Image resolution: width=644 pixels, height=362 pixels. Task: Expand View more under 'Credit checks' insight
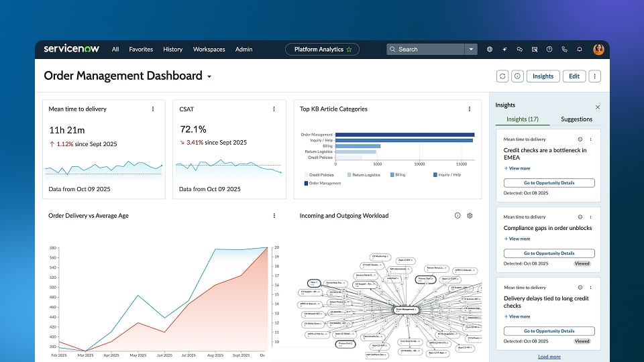pyautogui.click(x=517, y=168)
